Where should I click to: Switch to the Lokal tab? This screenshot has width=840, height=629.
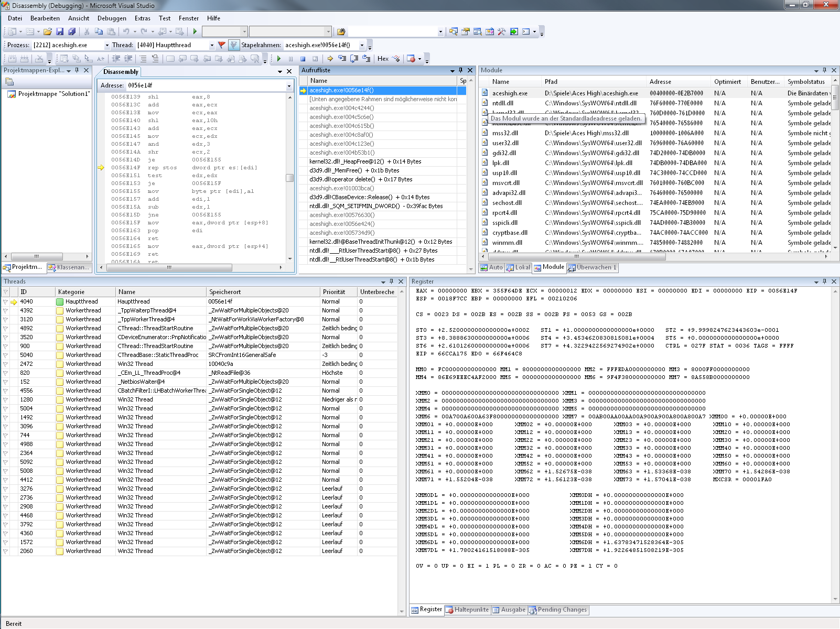pyautogui.click(x=518, y=267)
